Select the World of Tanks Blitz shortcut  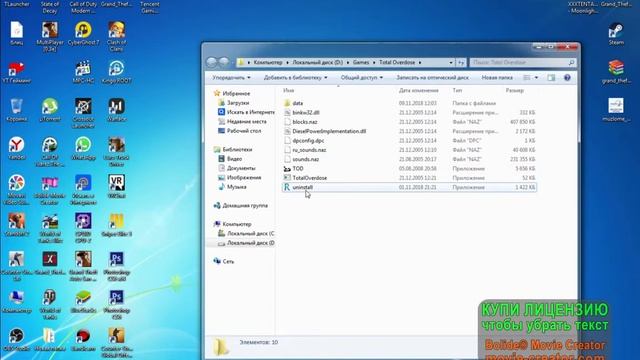[50, 228]
